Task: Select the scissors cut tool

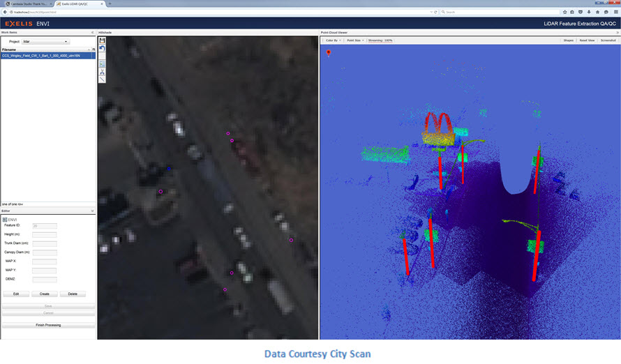Action: click(102, 72)
